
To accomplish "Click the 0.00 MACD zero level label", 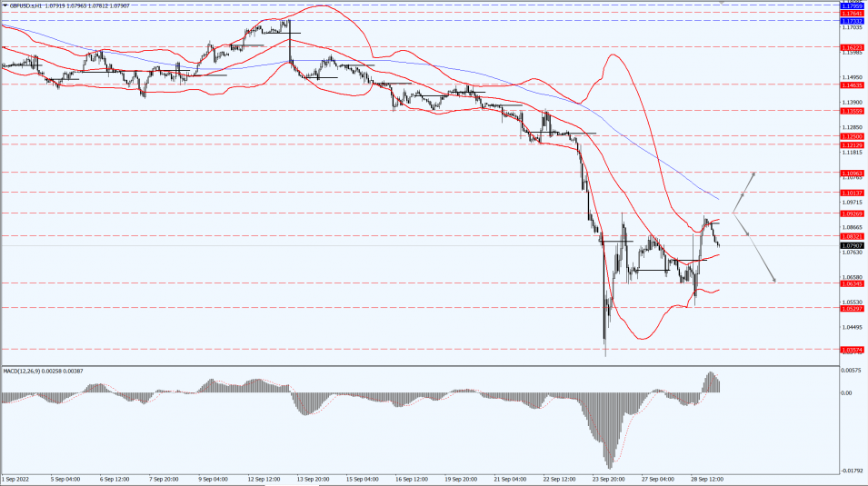I will 846,393.
